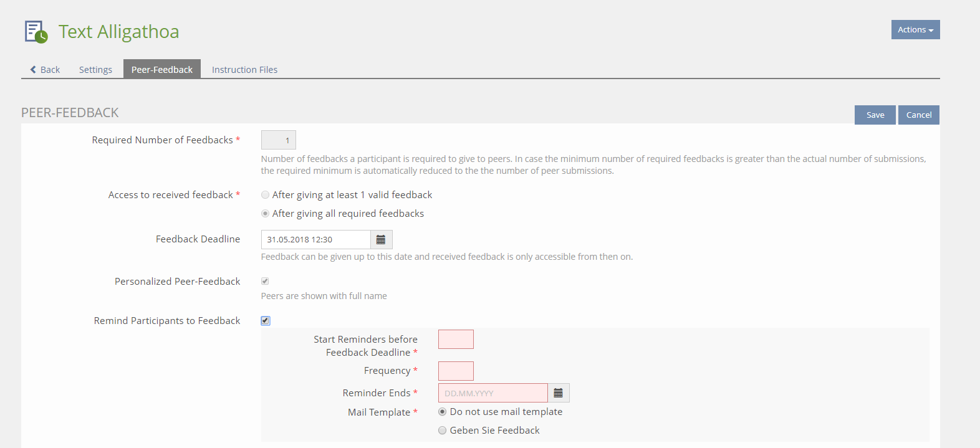Screen dimensions: 980x448
Task: Select the Peer-Feedback tab
Action: coord(162,70)
